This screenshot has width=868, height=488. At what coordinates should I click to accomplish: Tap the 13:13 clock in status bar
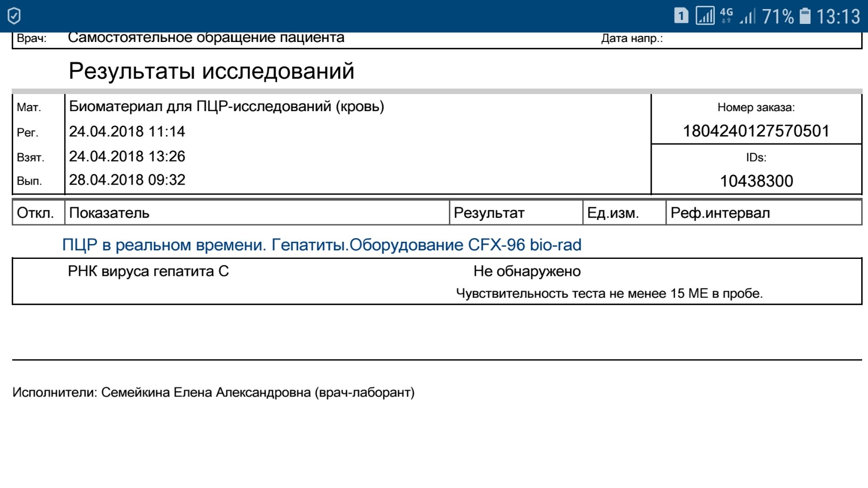click(x=838, y=16)
